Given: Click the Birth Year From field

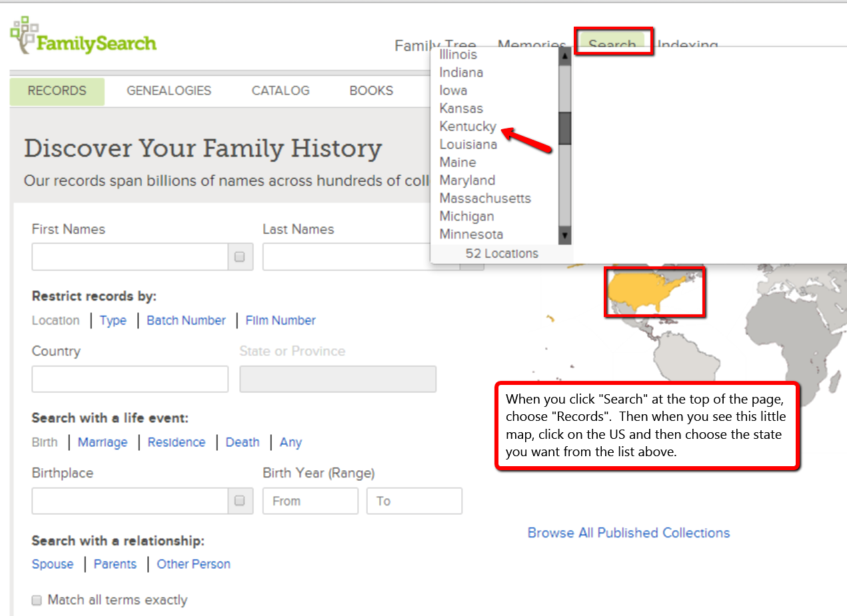Looking at the screenshot, I should (x=311, y=501).
